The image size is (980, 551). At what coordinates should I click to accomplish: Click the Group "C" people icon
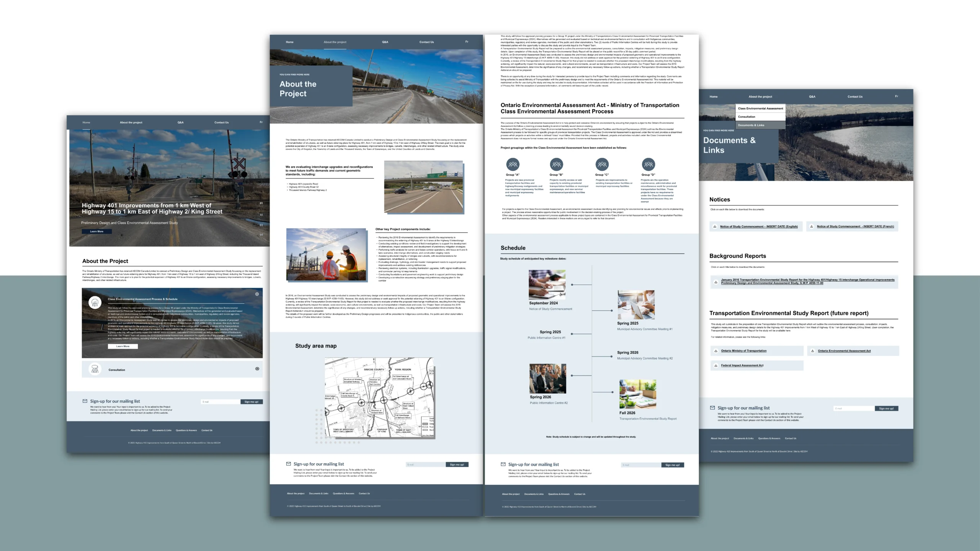pyautogui.click(x=602, y=165)
